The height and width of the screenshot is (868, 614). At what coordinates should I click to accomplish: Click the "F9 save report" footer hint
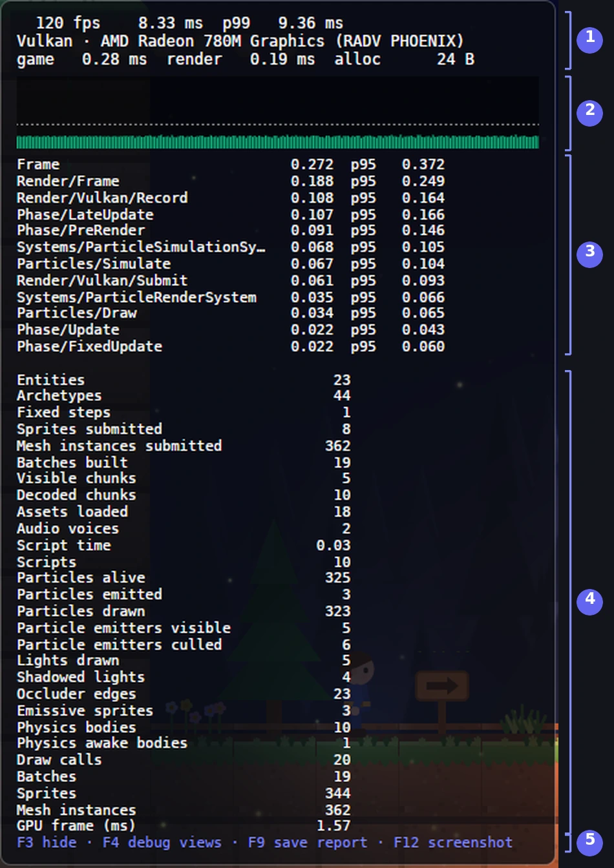click(308, 843)
